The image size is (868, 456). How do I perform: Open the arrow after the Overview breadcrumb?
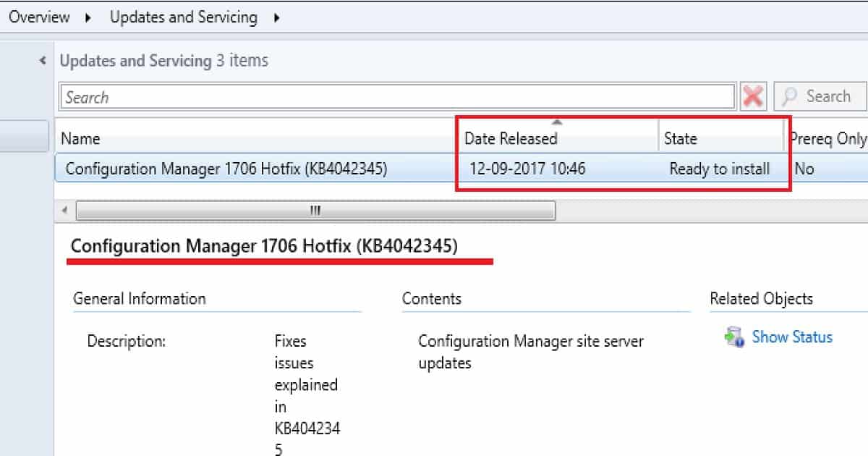tap(89, 17)
